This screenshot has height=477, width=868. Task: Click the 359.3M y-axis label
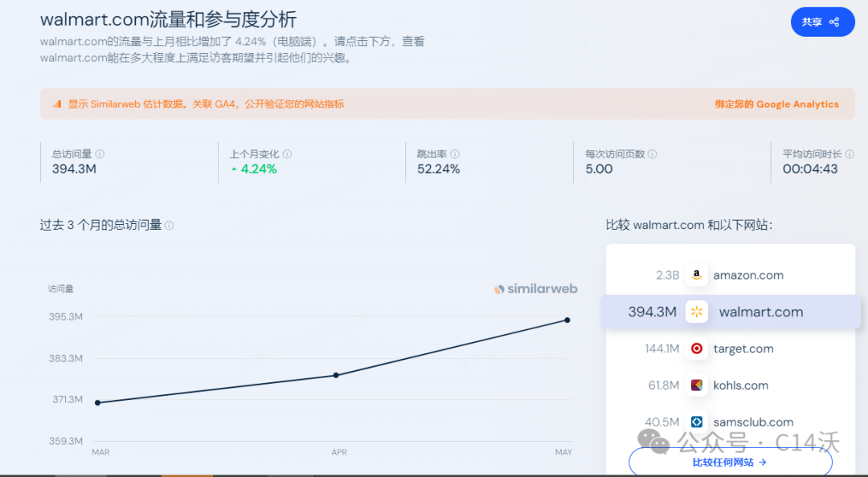pyautogui.click(x=65, y=441)
